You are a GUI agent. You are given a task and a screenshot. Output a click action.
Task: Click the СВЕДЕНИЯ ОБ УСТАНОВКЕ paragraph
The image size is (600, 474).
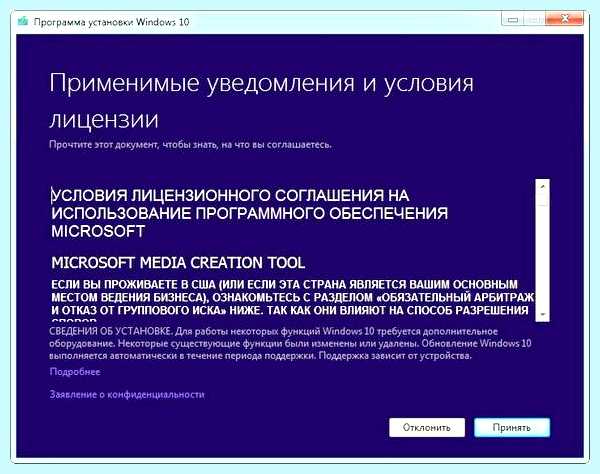click(x=290, y=344)
